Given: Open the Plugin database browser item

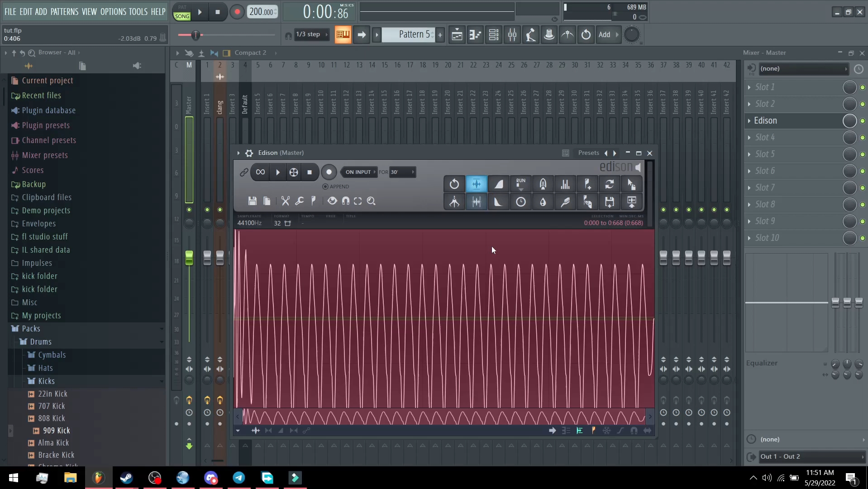Looking at the screenshot, I should [49, 110].
